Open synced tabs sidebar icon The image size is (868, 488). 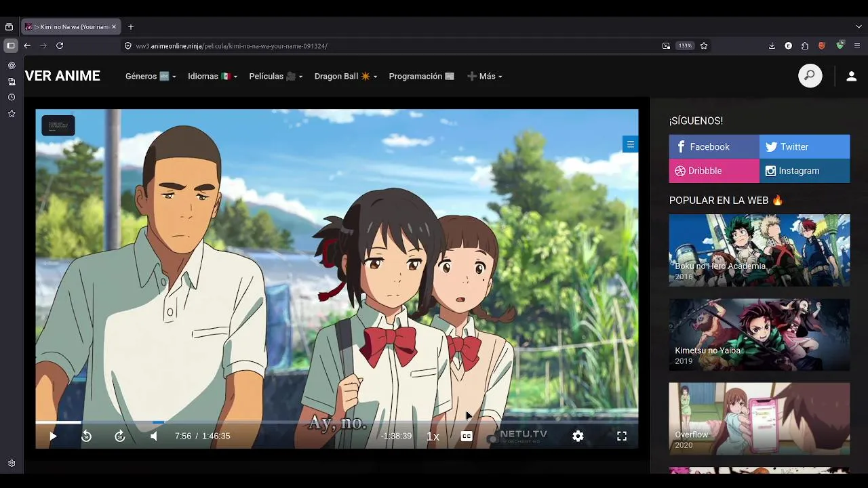coord(12,81)
